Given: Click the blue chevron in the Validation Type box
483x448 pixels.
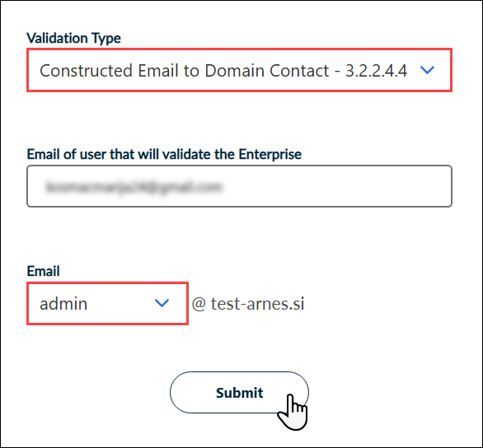Looking at the screenshot, I should 427,70.
